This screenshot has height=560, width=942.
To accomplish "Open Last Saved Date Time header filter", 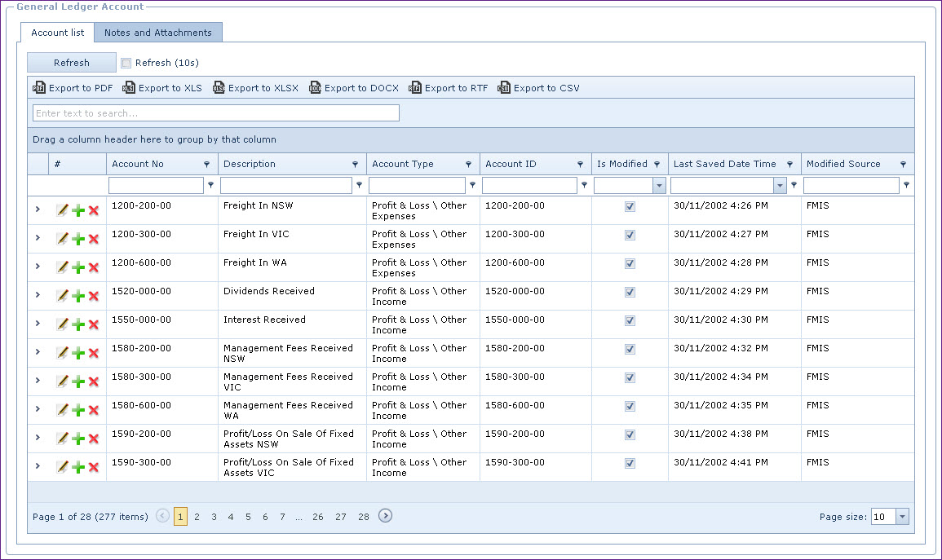I will point(790,165).
